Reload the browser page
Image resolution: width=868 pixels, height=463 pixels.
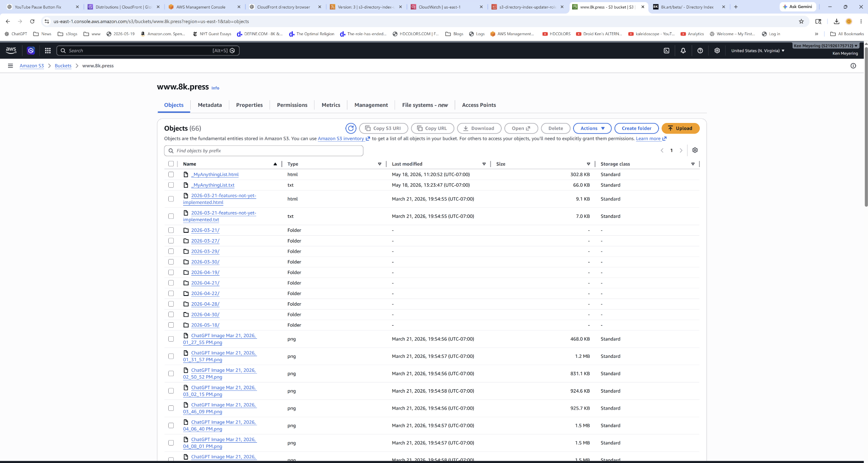[x=32, y=21]
